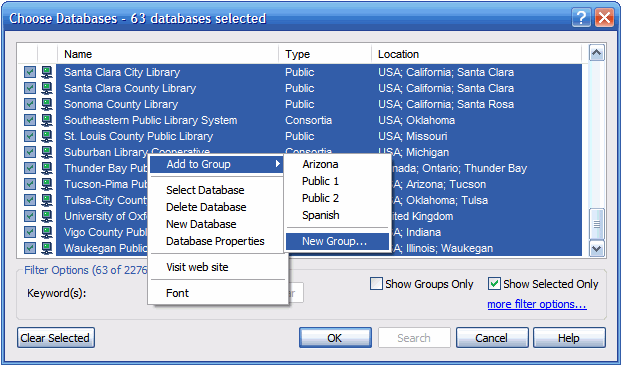Click the database icon beside St. Louis County Public Library
The width and height of the screenshot is (623, 367).
[x=47, y=136]
